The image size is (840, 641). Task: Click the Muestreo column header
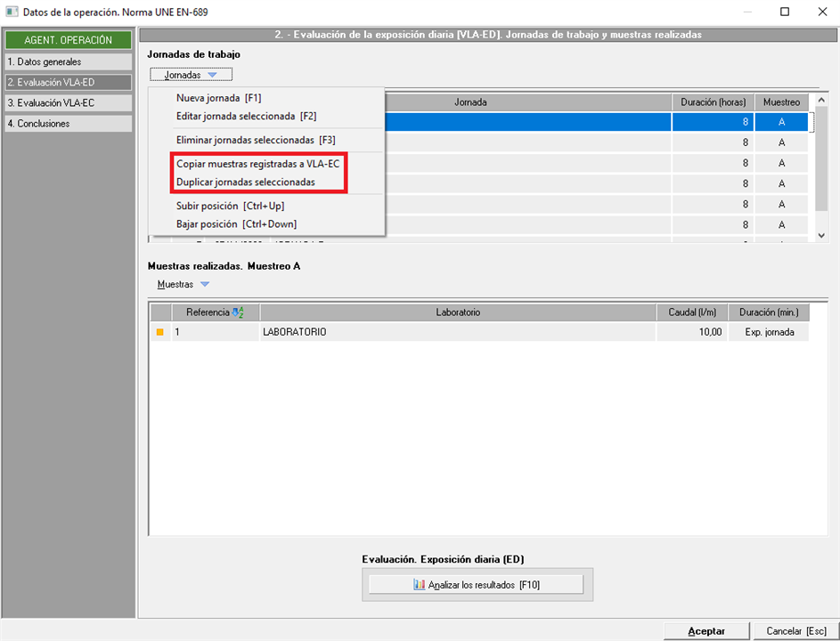tap(781, 102)
